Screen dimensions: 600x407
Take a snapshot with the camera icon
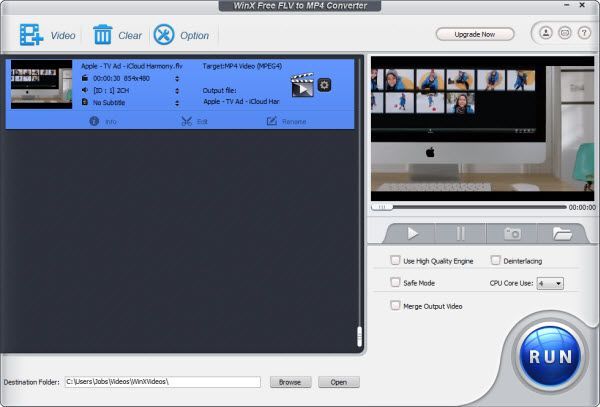point(512,233)
